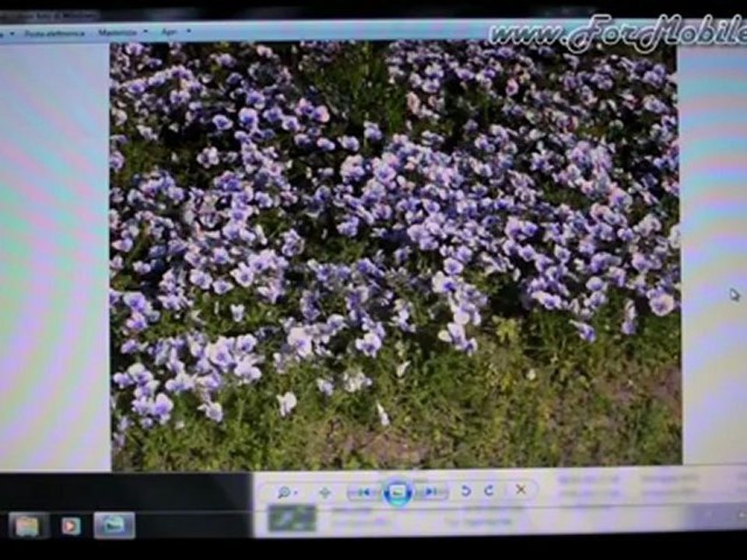Go to the previous photo

(364, 492)
